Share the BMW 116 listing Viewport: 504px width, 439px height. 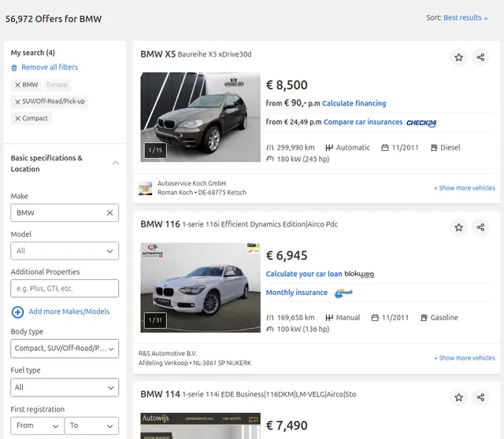[x=480, y=227]
